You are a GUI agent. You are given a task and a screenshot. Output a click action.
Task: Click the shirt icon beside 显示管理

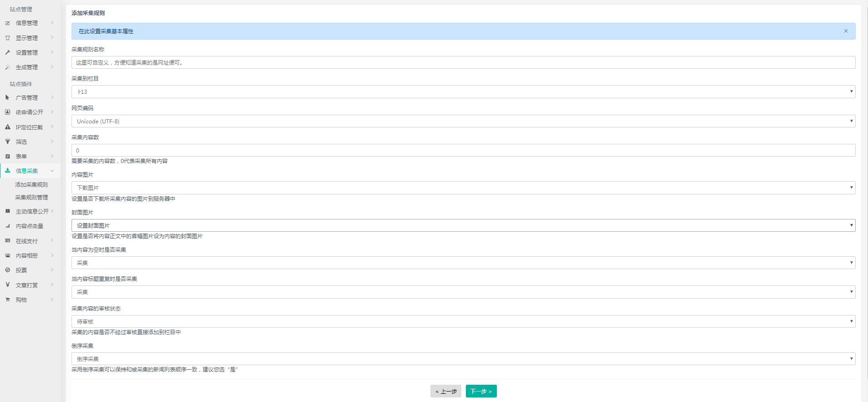8,38
